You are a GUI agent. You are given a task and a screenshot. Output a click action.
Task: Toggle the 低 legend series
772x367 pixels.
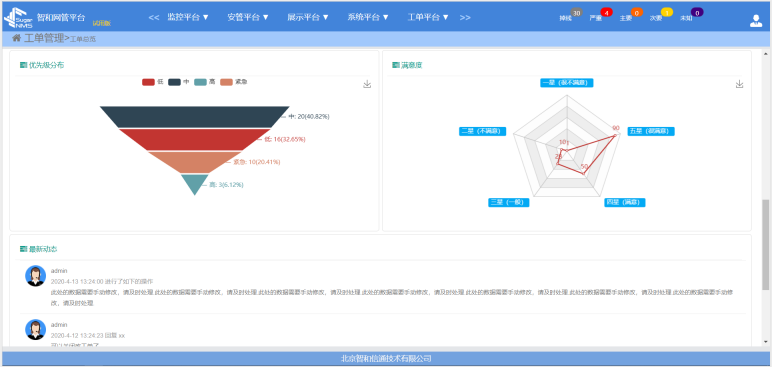[153, 82]
